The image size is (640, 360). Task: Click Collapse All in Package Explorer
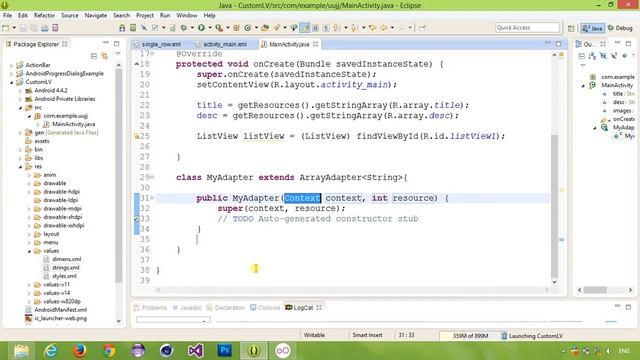[x=94, y=56]
